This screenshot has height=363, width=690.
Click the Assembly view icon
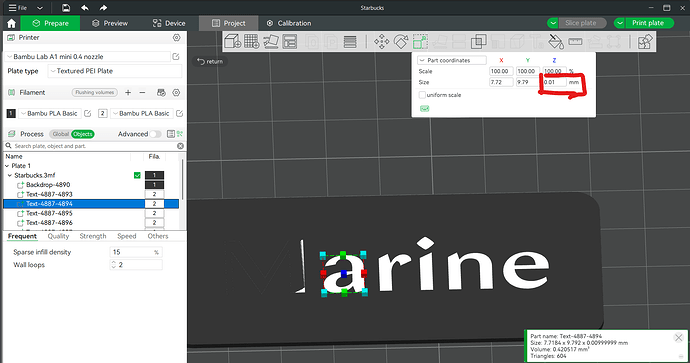(x=645, y=42)
